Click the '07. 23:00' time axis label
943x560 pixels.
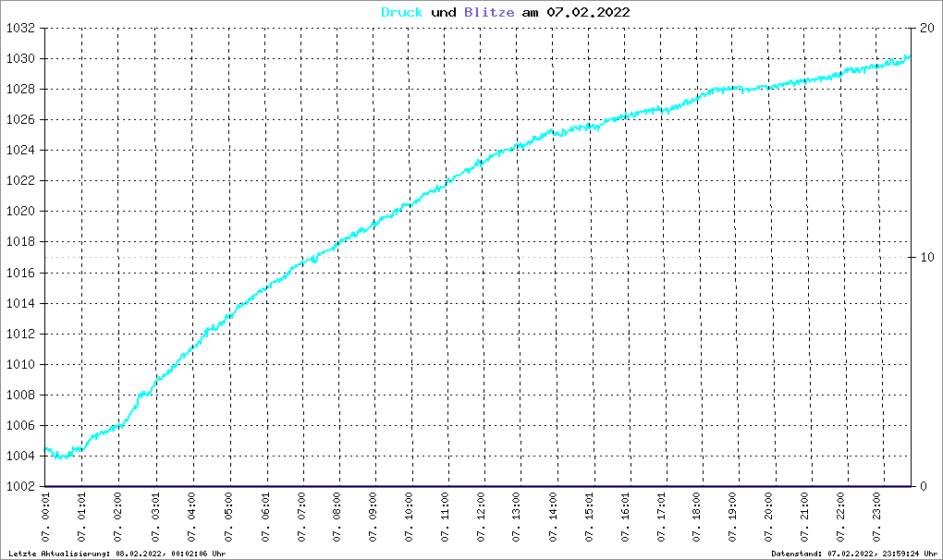(878, 517)
